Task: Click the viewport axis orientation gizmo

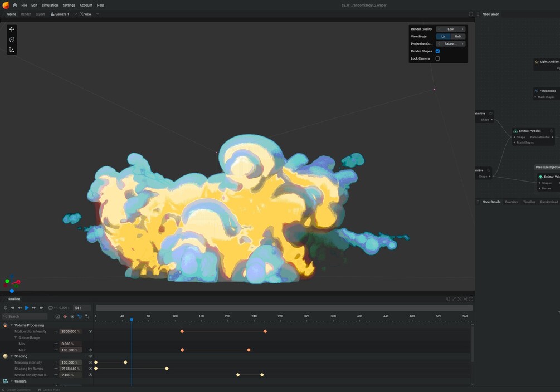Action: 12,283
